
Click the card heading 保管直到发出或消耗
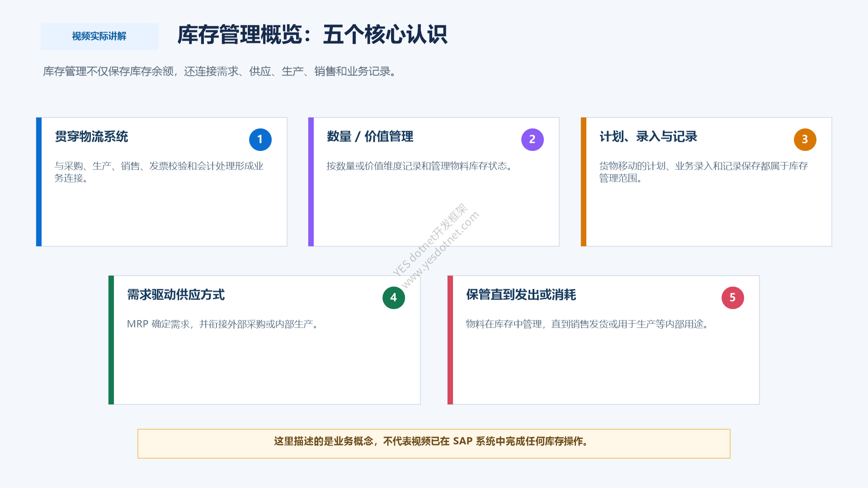(521, 295)
